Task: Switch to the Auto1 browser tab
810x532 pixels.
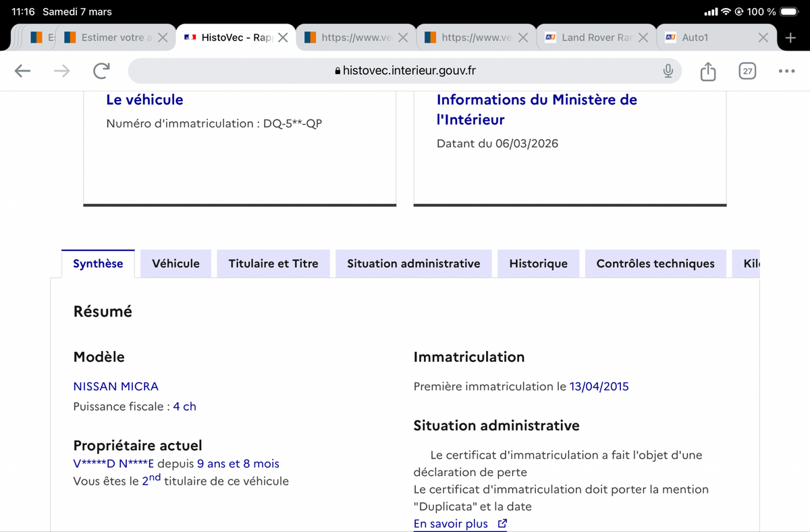Action: tap(702, 38)
